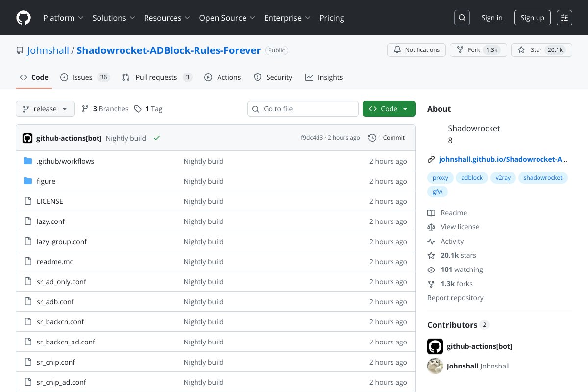The image size is (588, 392).
Task: Click the Sign up button
Action: (533, 18)
